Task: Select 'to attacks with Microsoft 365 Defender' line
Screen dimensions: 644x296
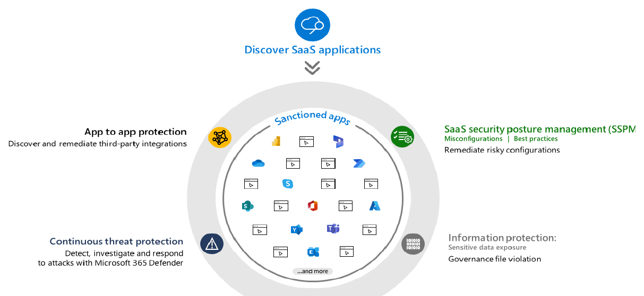Action: point(111,263)
